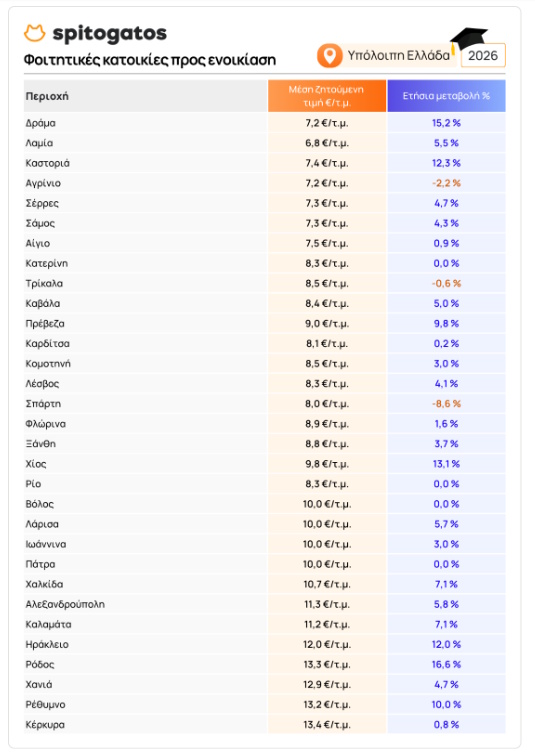Screen dimensions: 535x755
Task: Click the graduation cap icon
Action: [468, 41]
